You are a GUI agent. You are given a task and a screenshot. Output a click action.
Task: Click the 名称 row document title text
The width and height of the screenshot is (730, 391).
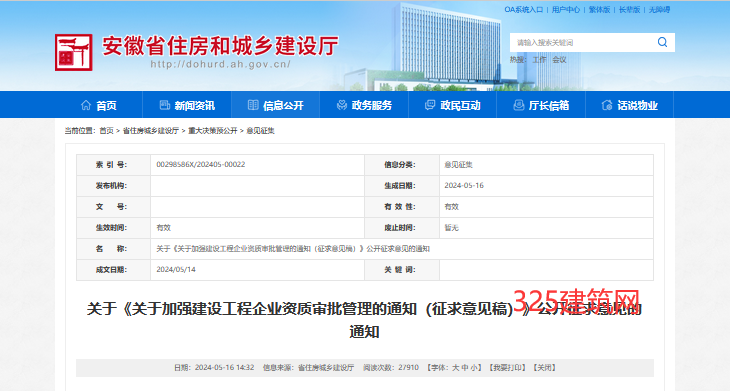(293, 249)
